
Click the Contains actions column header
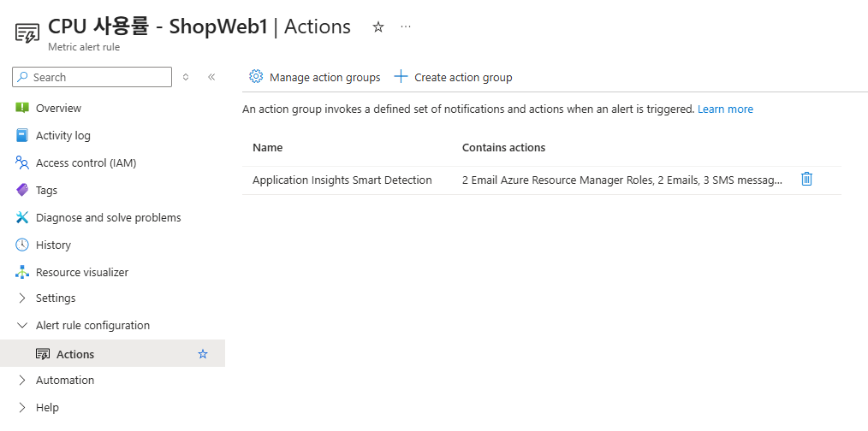[503, 148]
